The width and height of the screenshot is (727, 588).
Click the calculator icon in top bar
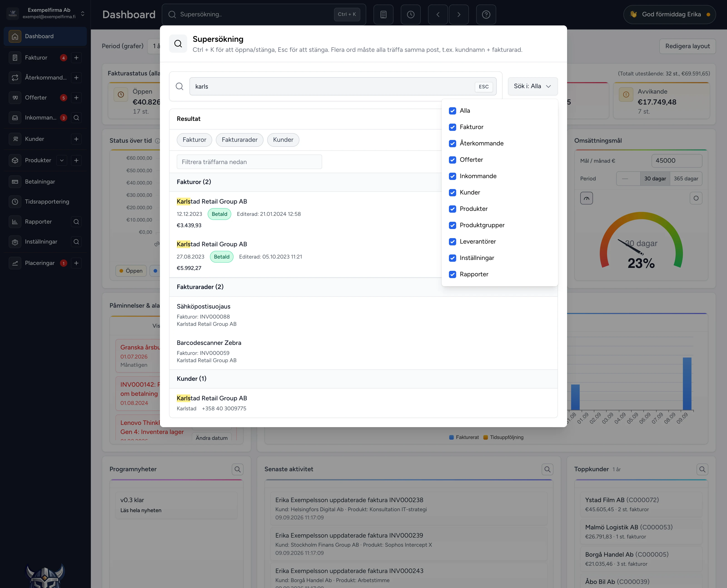click(383, 15)
